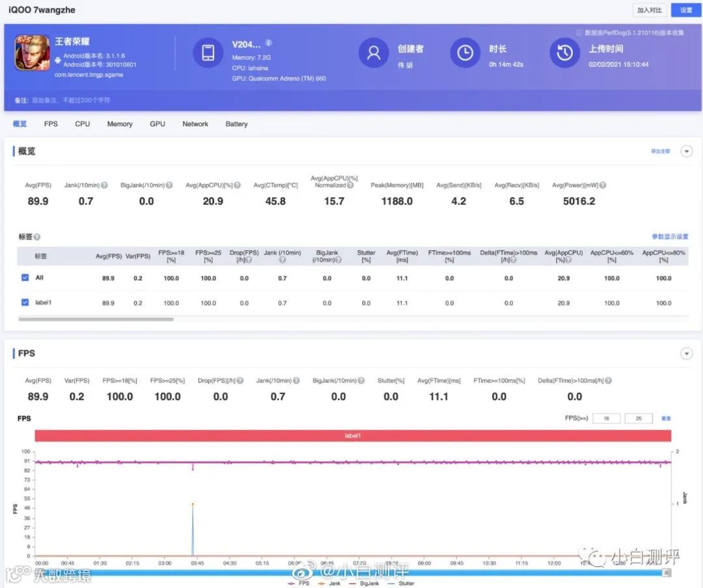Collapse the FPS section with arrow button
Screen dimensions: 703x588
687,354
